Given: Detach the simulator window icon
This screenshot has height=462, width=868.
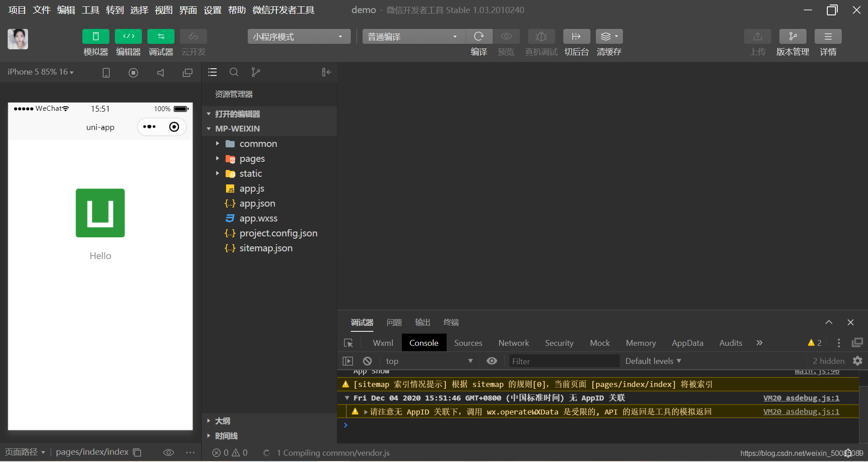Looking at the screenshot, I should click(188, 72).
